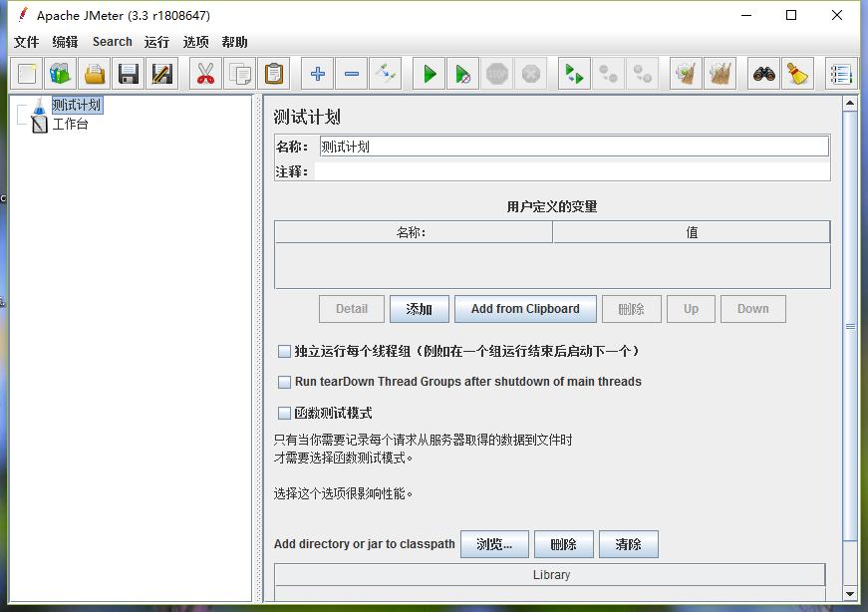Expand all nodes with plus icon
The image size is (868, 612).
[317, 74]
